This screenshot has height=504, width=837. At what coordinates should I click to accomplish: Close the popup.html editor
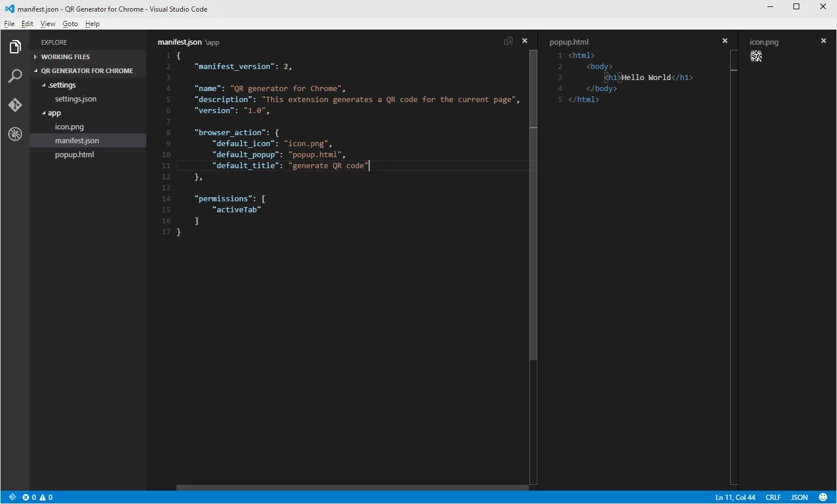pyautogui.click(x=725, y=41)
